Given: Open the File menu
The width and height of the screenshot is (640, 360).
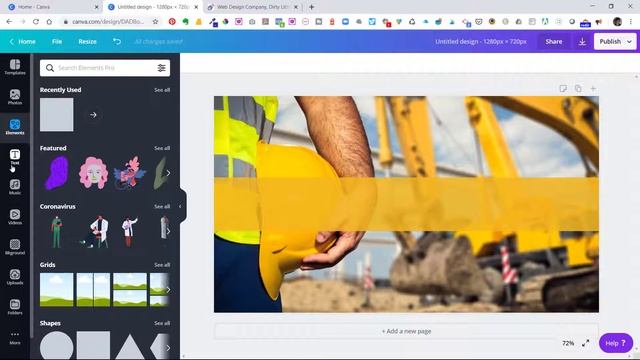Looking at the screenshot, I should point(57,42).
